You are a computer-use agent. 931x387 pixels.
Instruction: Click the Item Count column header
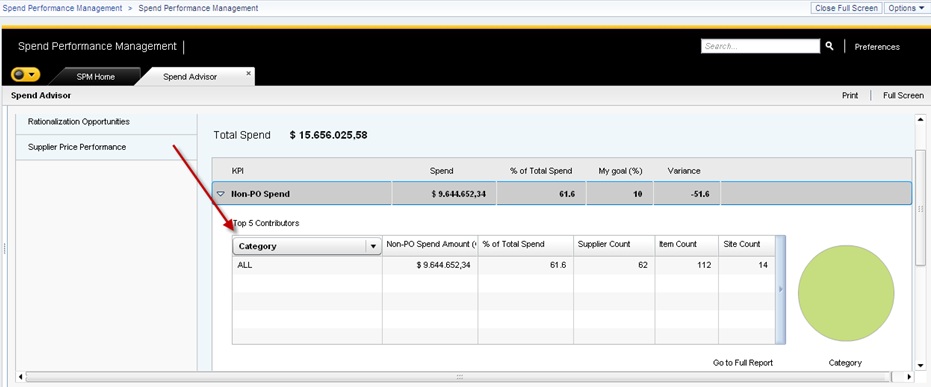tap(686, 244)
